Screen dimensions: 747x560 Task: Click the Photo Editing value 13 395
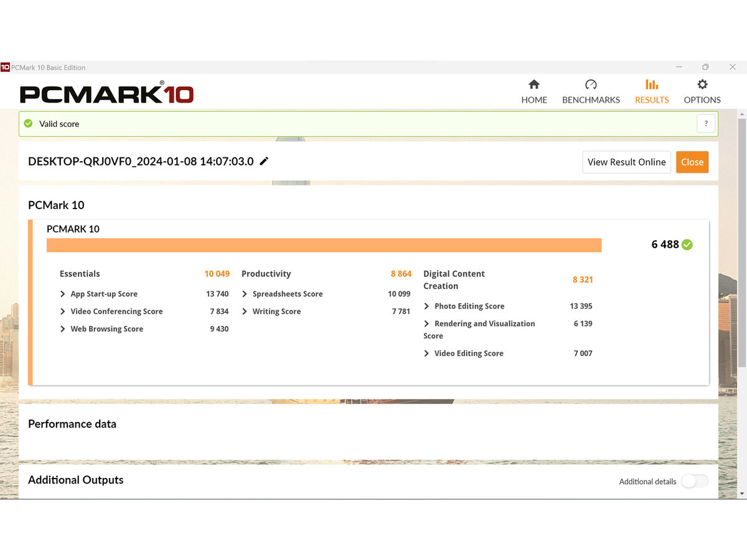tap(581, 306)
